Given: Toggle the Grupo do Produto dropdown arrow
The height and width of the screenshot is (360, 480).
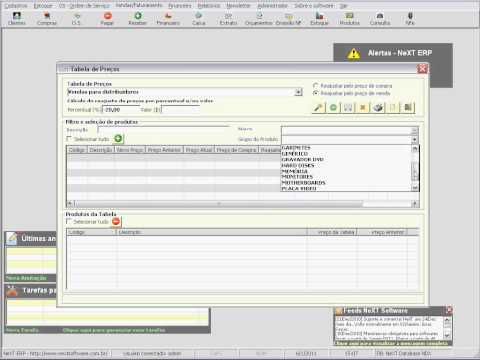Looking at the screenshot, I should (414, 139).
